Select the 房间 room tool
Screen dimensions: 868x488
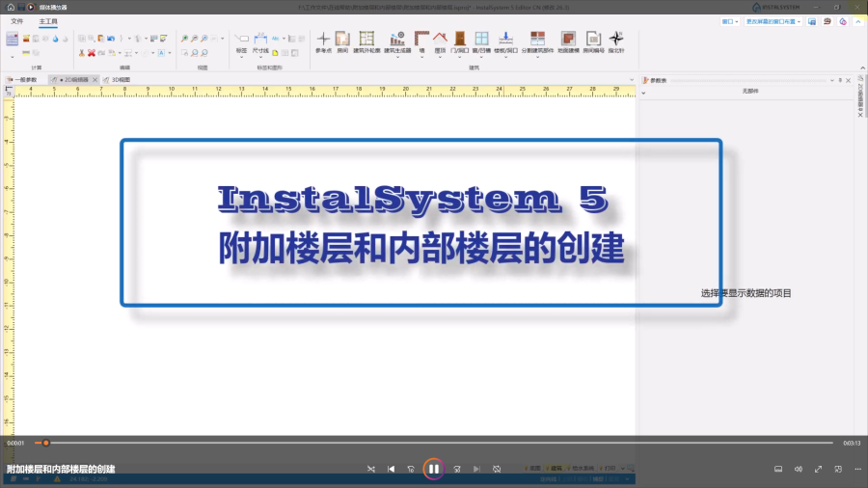point(342,41)
